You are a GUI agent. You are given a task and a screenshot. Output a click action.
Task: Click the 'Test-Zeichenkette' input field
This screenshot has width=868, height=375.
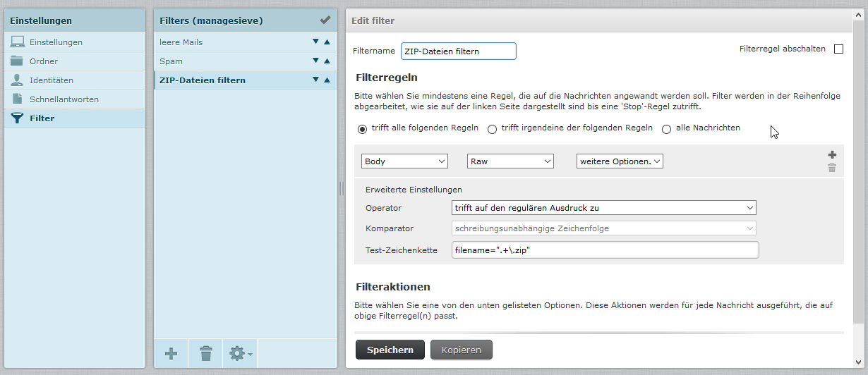coord(605,250)
